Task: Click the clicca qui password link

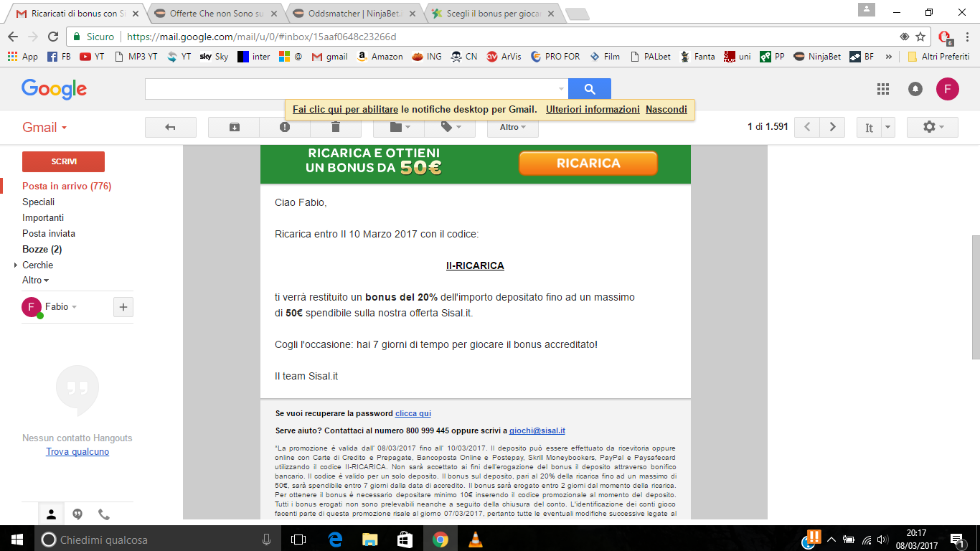Action: tap(413, 413)
